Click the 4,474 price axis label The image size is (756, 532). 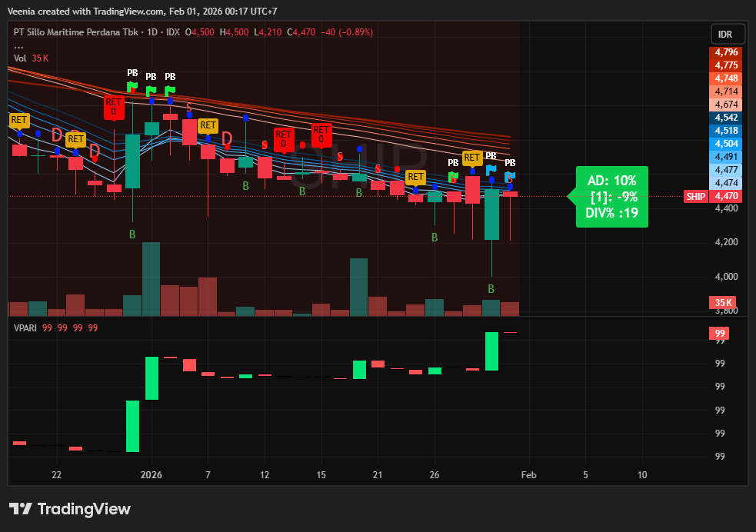pyautogui.click(x=726, y=183)
